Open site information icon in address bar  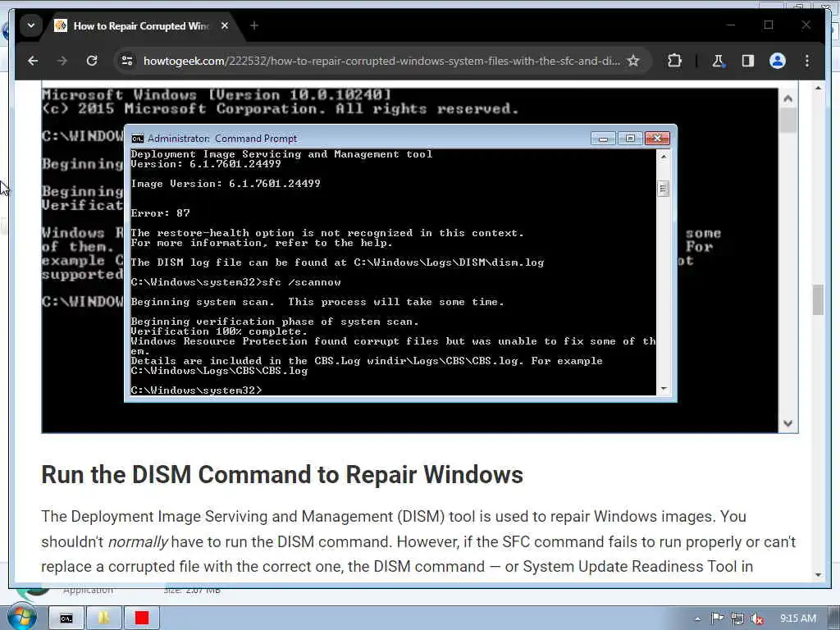pyautogui.click(x=127, y=61)
